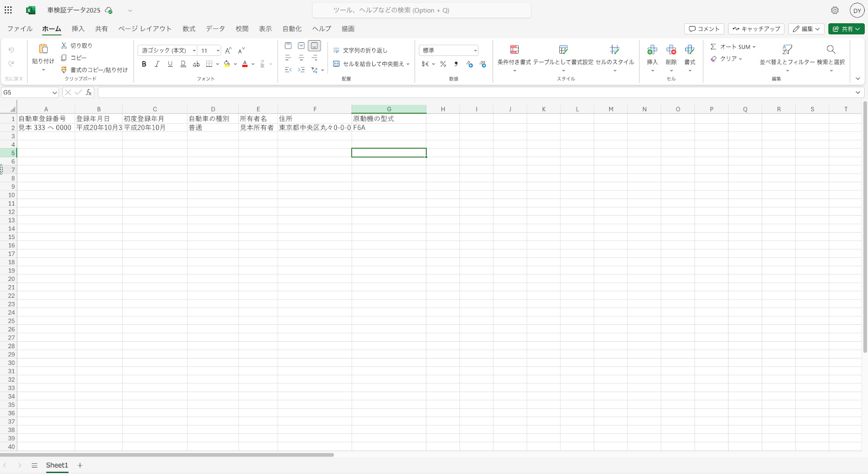
Task: Expand the AutoSum dropdown arrow
Action: tap(754, 47)
